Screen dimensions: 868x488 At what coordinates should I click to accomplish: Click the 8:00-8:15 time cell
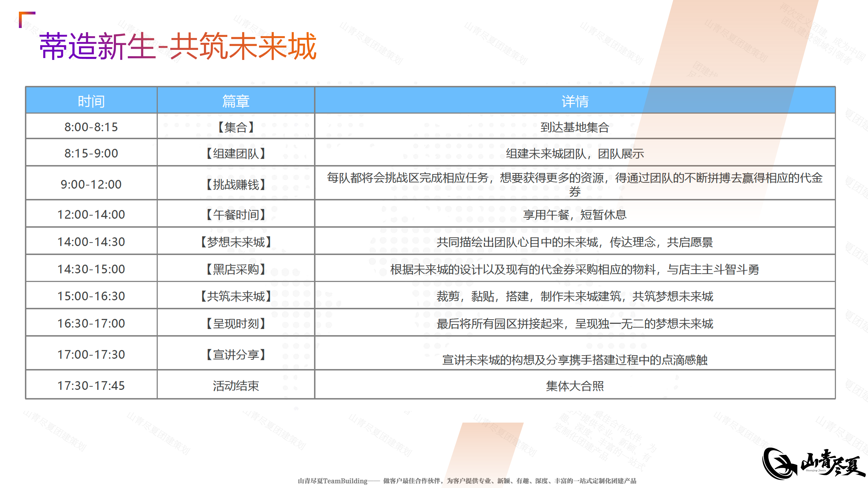[x=91, y=127]
